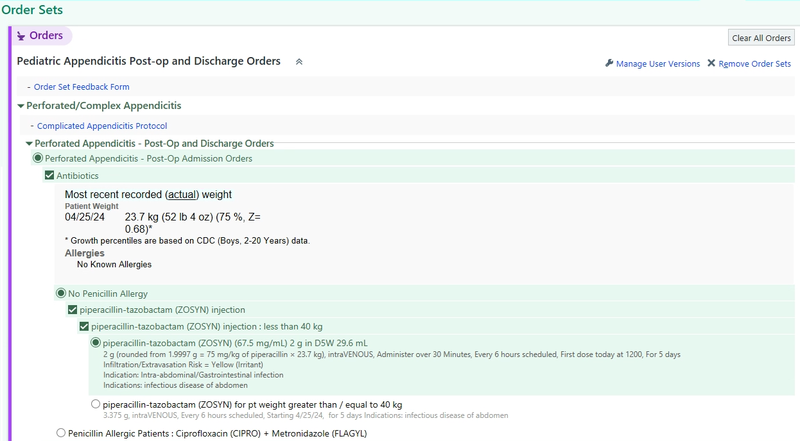Image resolution: width=800 pixels, height=441 pixels.
Task: Open the Order Set Feedback Form link
Action: pos(81,87)
